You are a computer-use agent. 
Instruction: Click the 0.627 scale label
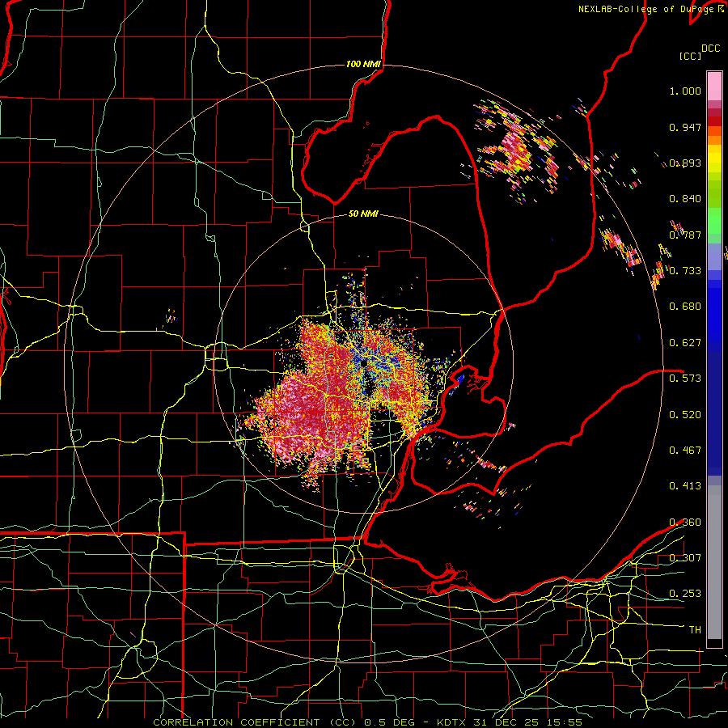coord(685,343)
